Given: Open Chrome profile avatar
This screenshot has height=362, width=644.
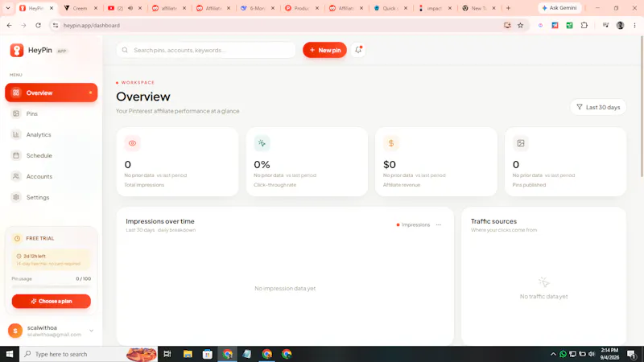Looking at the screenshot, I should coord(620,26).
